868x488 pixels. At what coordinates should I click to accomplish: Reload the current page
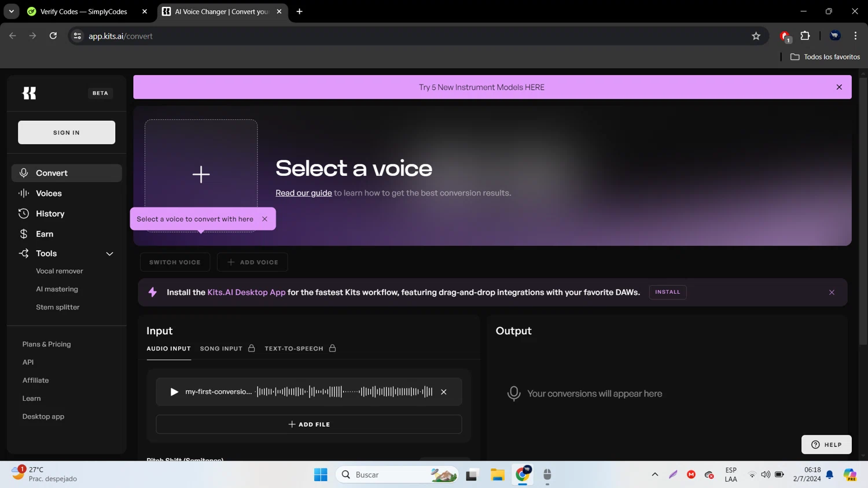point(53,36)
